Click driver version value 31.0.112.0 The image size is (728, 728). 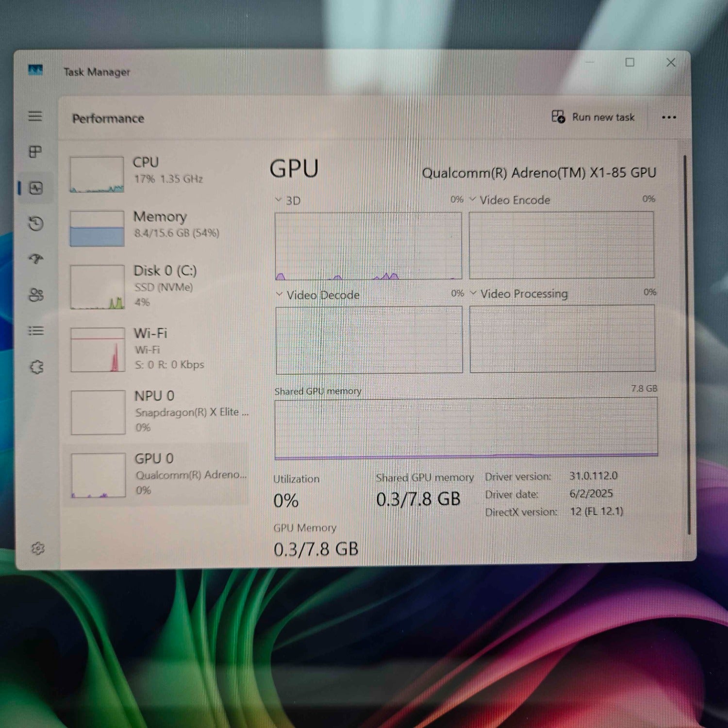tap(594, 476)
